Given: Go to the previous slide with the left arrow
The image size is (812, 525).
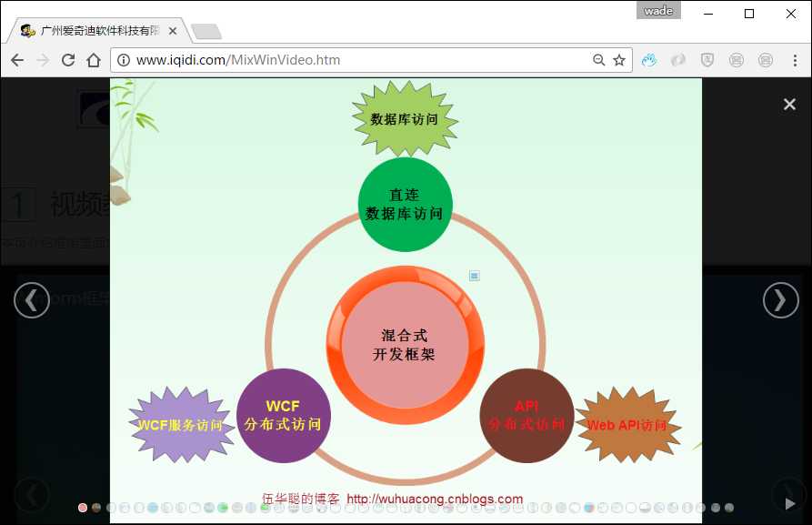Looking at the screenshot, I should pos(32,299).
